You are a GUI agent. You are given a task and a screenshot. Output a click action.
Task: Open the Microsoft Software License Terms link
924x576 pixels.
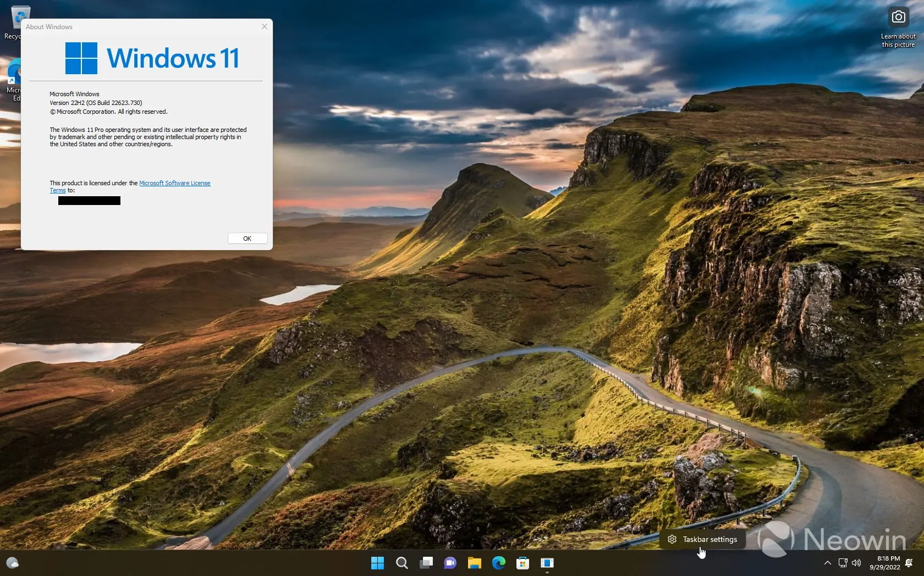click(174, 183)
